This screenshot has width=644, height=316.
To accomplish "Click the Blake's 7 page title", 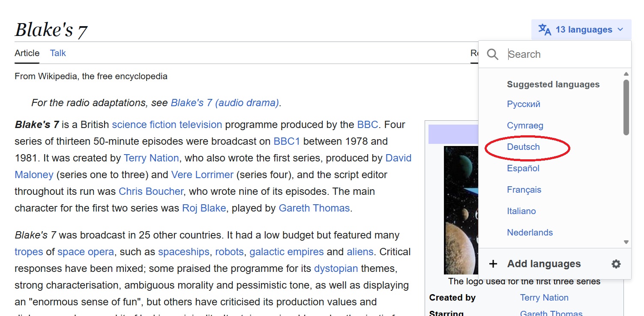I will (51, 30).
